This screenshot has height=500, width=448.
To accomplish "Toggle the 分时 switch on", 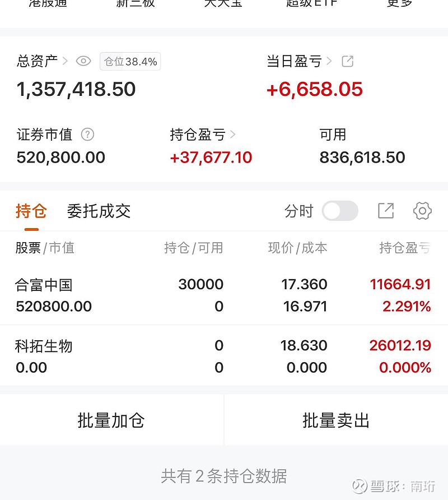I will (340, 211).
